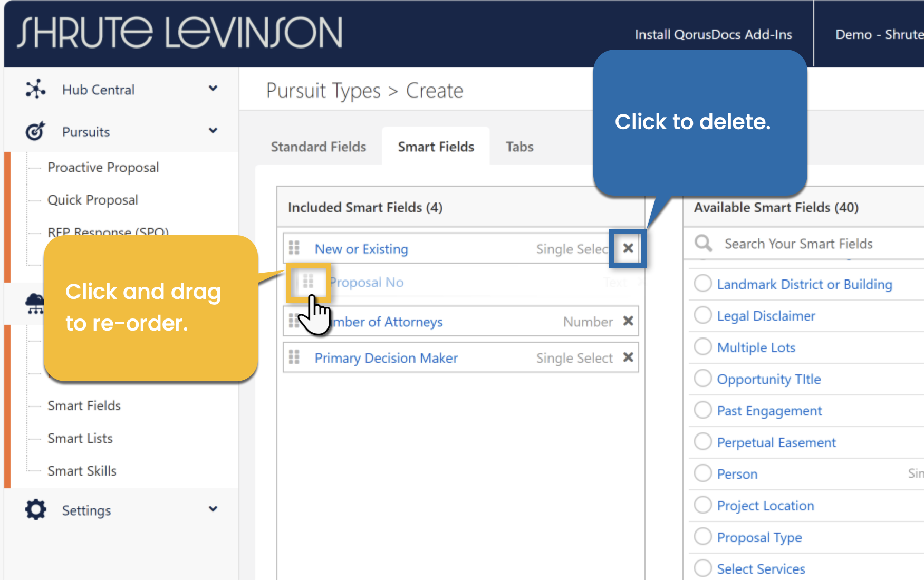Select the Multiple Lots radio button
Viewport: 924px width, 580px height.
coord(702,347)
